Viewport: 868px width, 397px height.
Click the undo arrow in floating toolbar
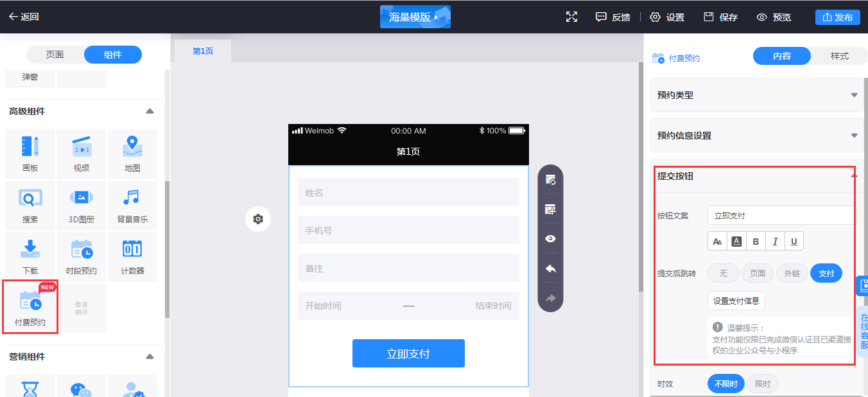coord(550,269)
